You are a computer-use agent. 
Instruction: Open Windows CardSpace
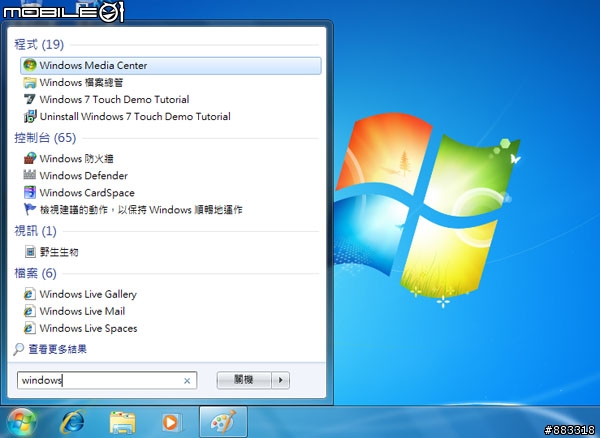(87, 192)
